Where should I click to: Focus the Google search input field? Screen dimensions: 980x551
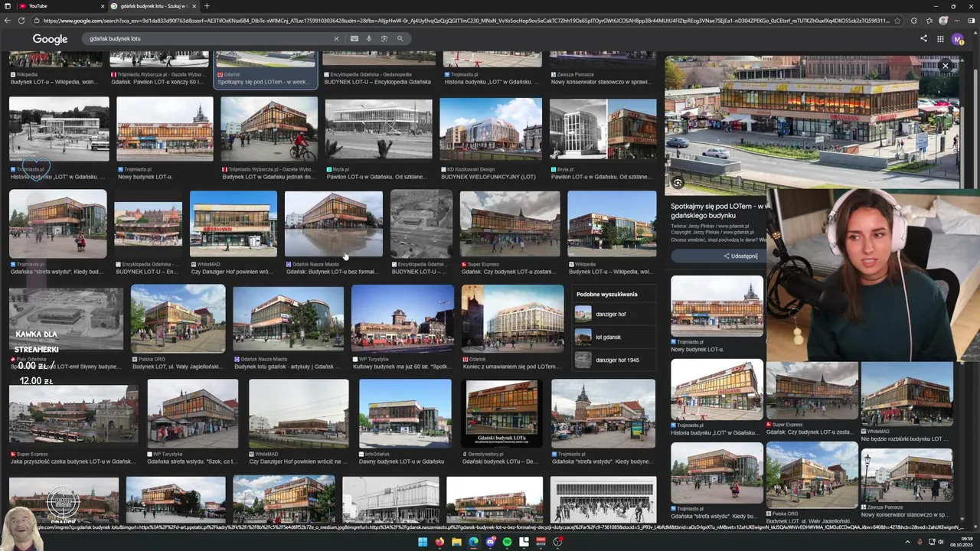click(207, 38)
